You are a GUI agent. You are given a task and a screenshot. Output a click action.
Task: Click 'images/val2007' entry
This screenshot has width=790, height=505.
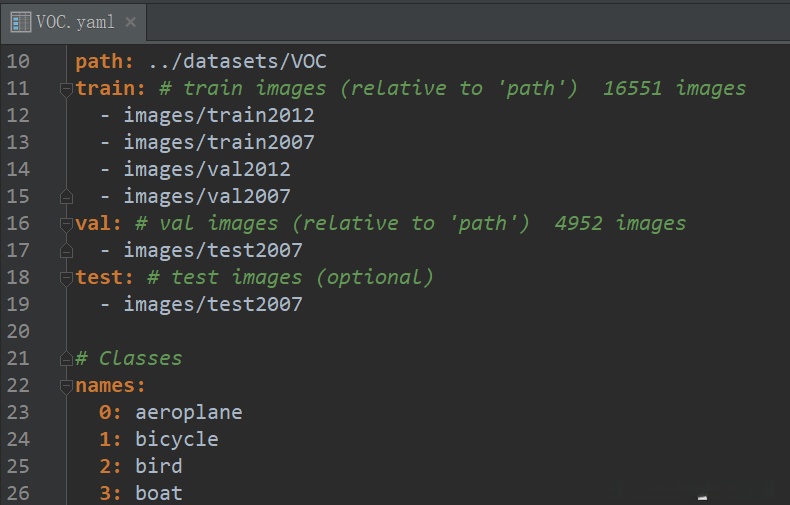point(207,197)
